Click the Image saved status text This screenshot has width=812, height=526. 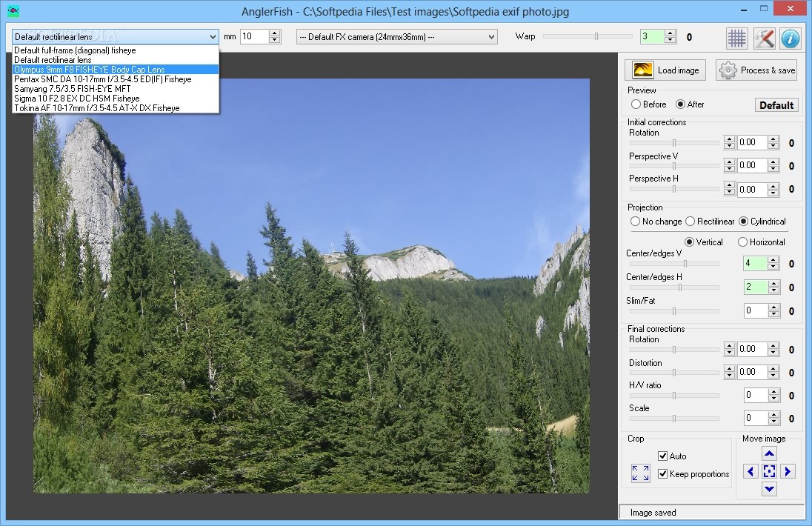(x=653, y=513)
